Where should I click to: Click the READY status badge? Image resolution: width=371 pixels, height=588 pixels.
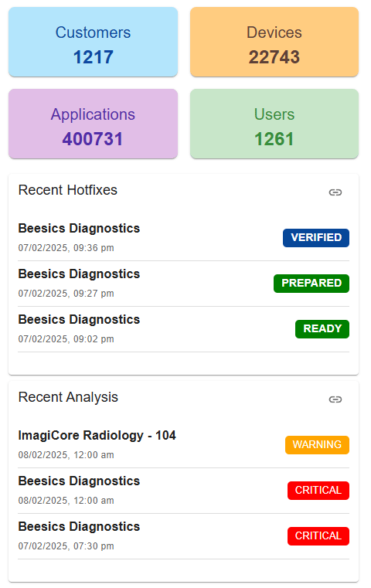(322, 329)
